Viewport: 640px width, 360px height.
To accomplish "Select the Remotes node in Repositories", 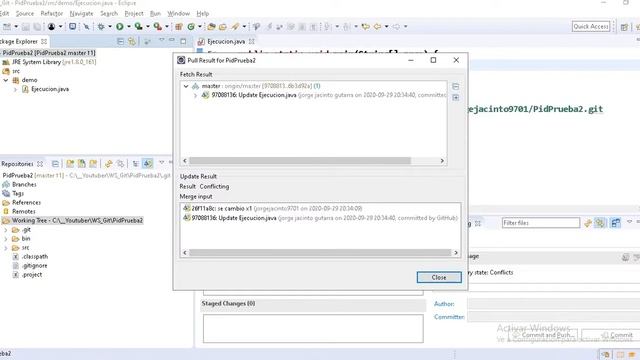I will (x=24, y=211).
